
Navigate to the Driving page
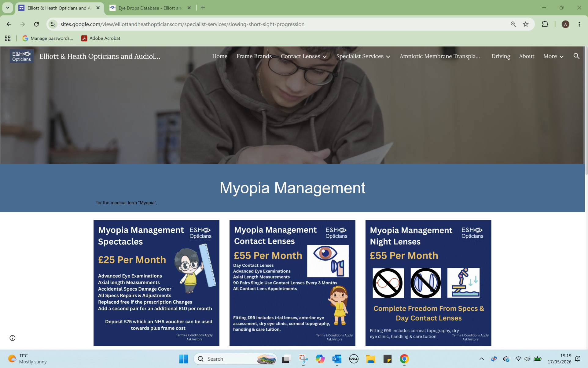pos(501,56)
